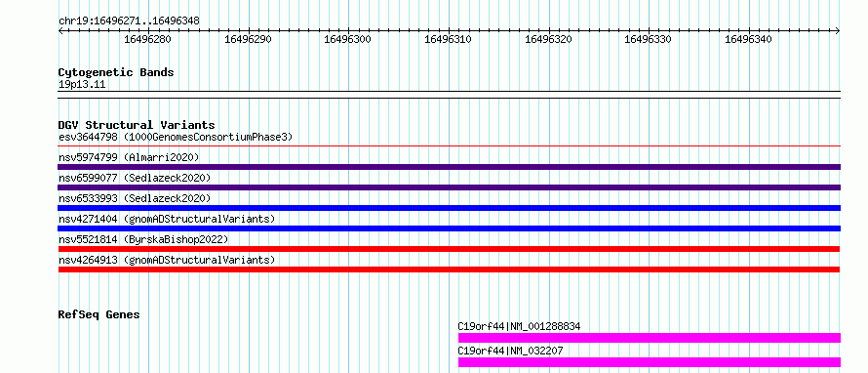Click ruler position label 16496300
The width and height of the screenshot is (868, 373).
(347, 39)
